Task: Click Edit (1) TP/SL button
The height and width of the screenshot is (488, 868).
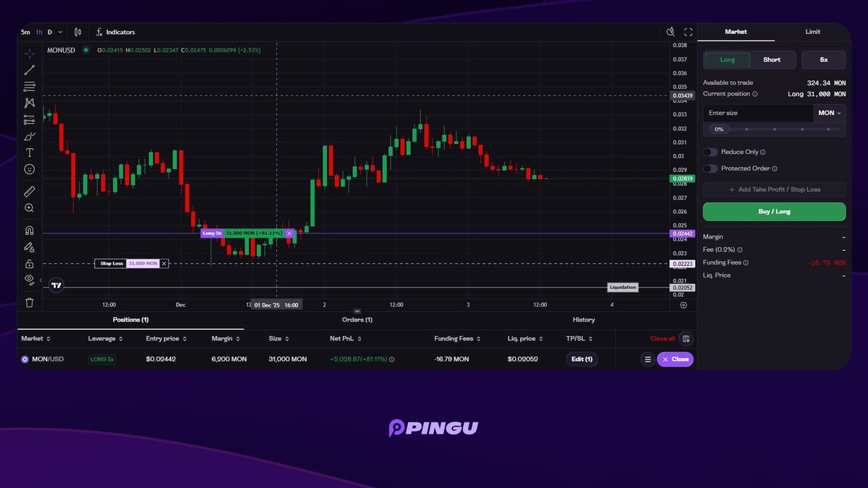Action: pos(582,359)
